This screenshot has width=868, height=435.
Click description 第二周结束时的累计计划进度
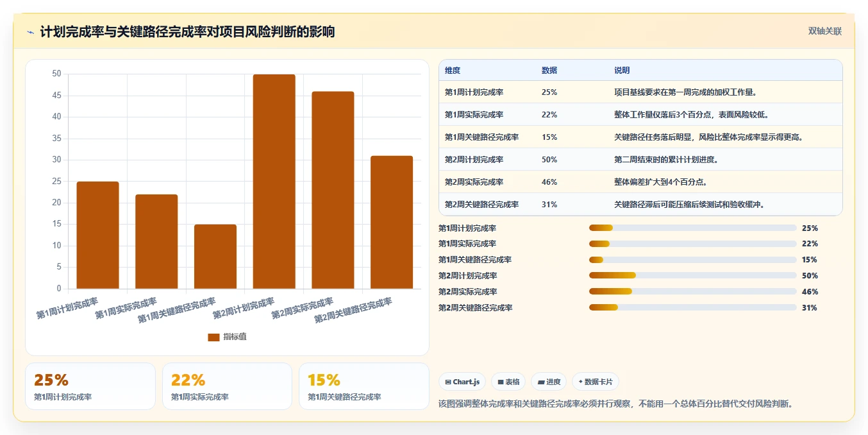[x=667, y=160]
